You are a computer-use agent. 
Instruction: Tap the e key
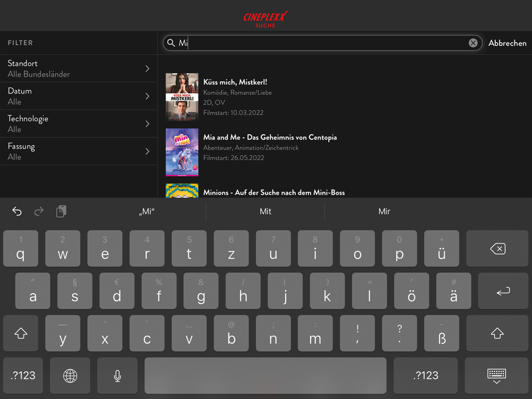tap(105, 248)
